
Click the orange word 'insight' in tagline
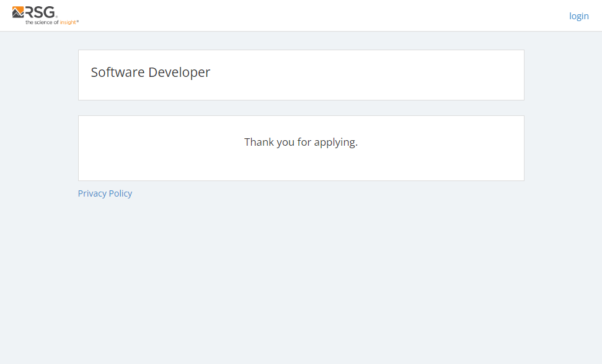[67, 22]
